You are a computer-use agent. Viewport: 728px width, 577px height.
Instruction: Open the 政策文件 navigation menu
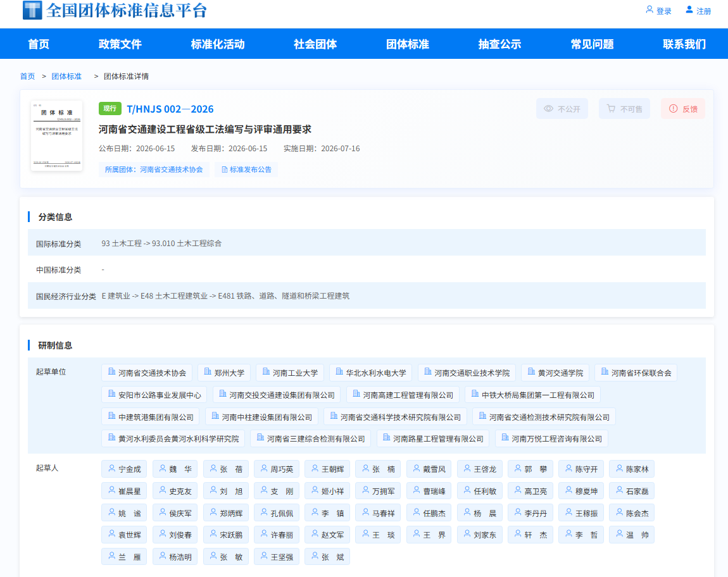point(120,44)
